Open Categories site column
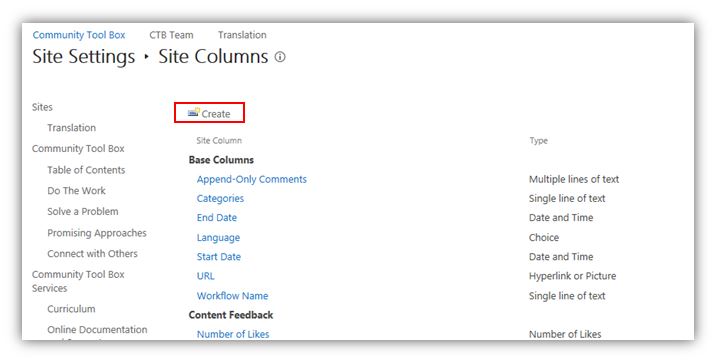This screenshot has height=363, width=719. pyautogui.click(x=220, y=198)
